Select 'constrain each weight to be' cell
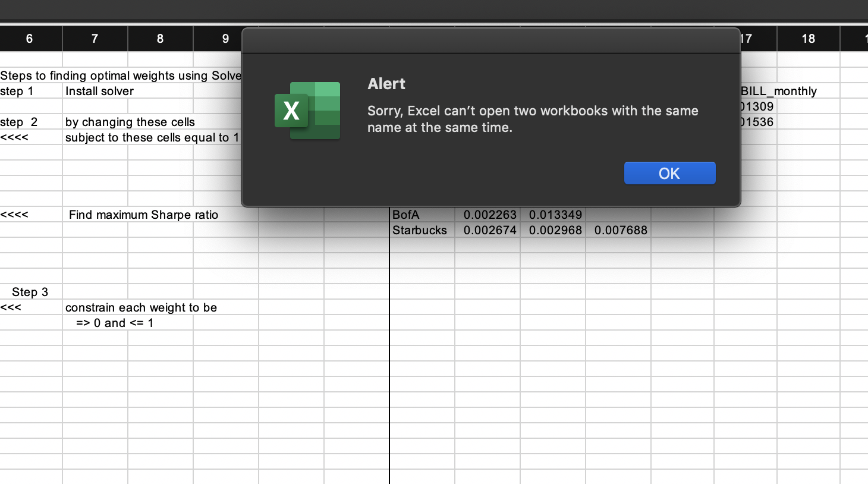This screenshot has height=484, width=868. point(141,307)
